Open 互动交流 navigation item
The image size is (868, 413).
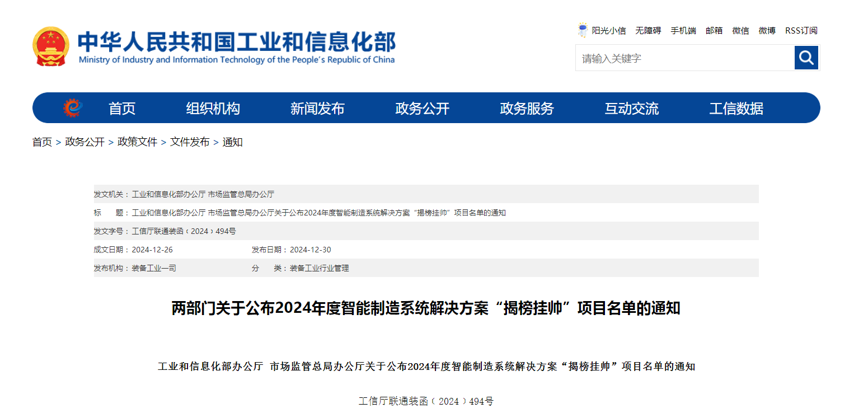pyautogui.click(x=631, y=109)
